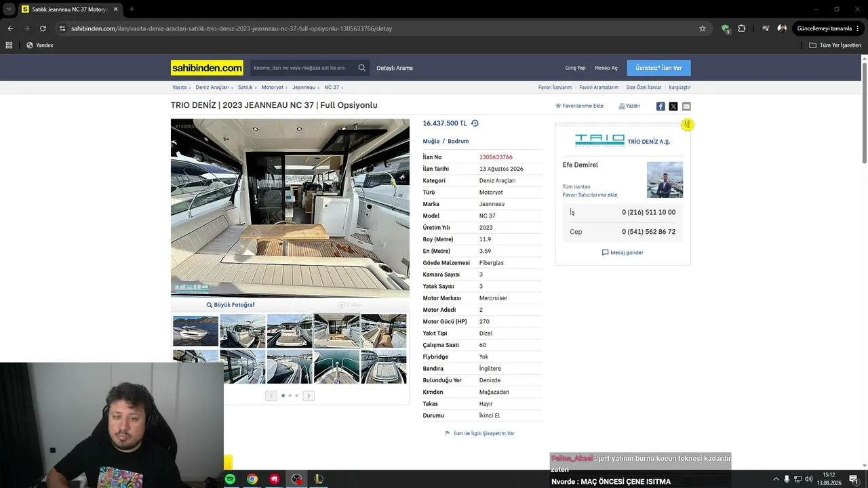Print the listing with Yazdır
The image size is (868, 488).
pos(629,106)
